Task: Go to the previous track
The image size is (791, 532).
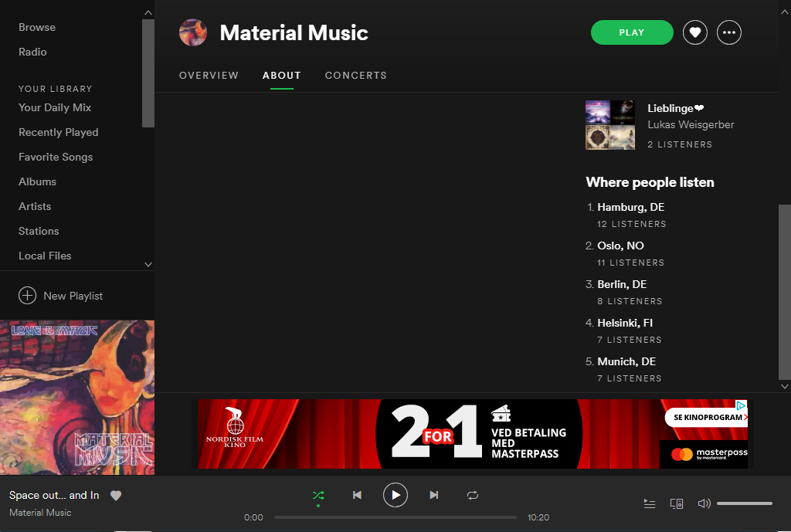Action: tap(357, 495)
